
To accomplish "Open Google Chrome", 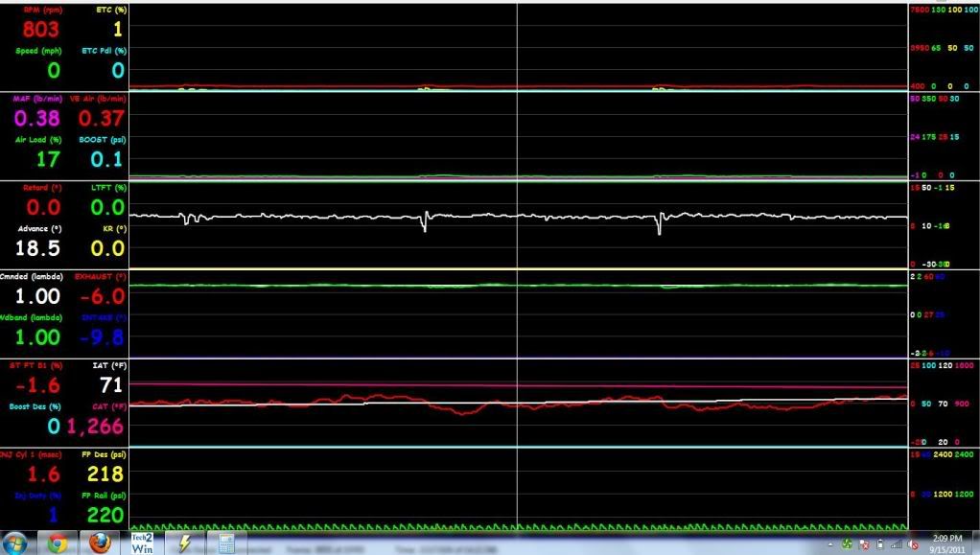I will click(x=57, y=543).
